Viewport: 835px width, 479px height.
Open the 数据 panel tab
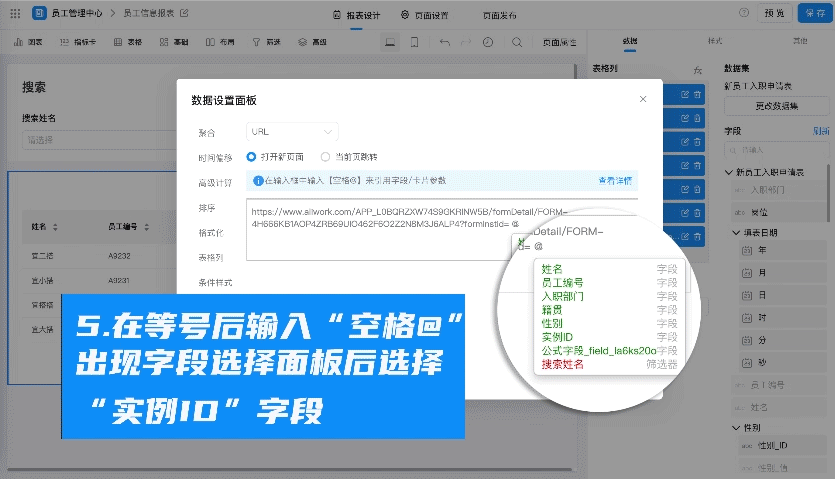pyautogui.click(x=630, y=40)
